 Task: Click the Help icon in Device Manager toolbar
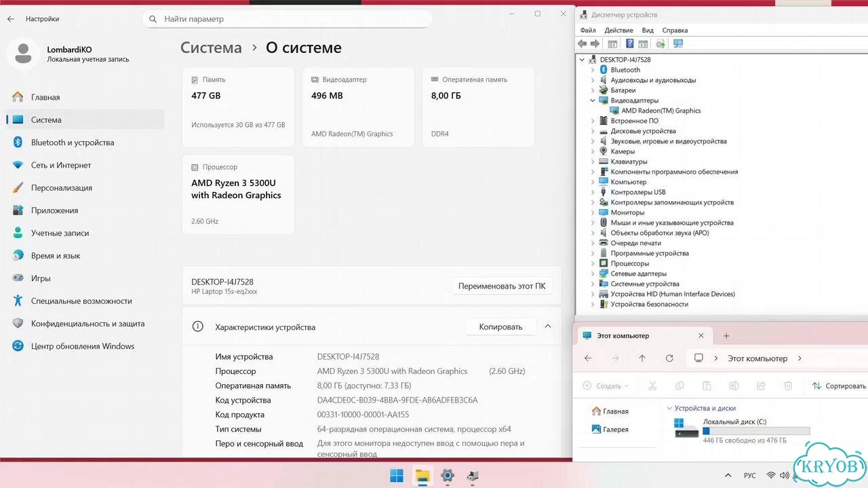pyautogui.click(x=629, y=43)
